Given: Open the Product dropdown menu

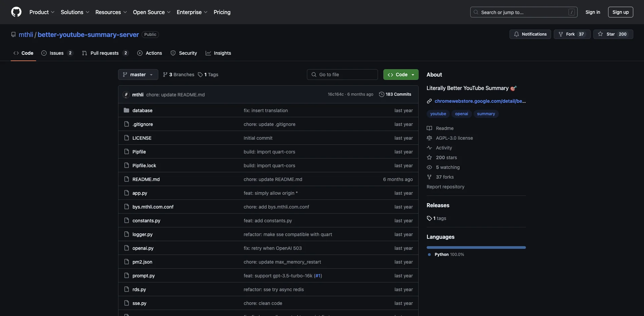Looking at the screenshot, I should [x=42, y=12].
